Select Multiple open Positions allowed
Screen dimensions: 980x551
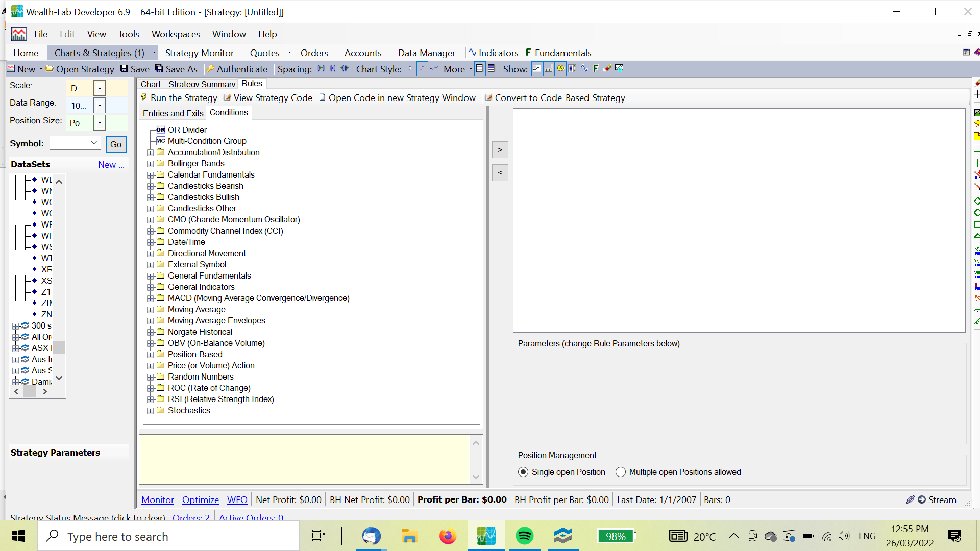[x=621, y=472]
